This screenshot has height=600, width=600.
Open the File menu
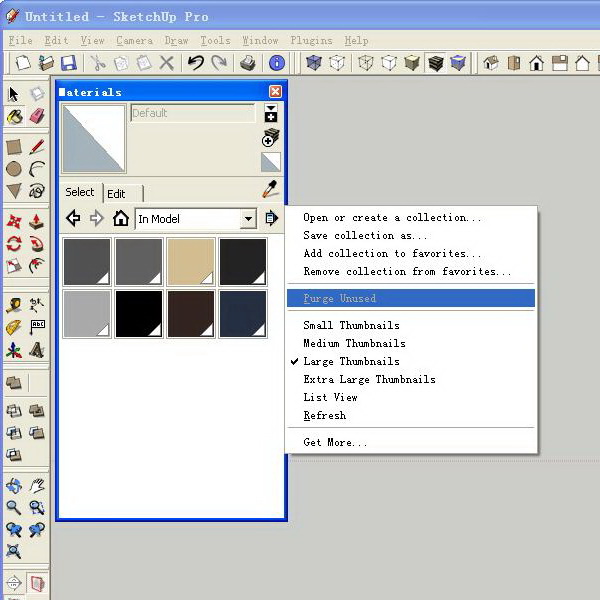tap(20, 40)
